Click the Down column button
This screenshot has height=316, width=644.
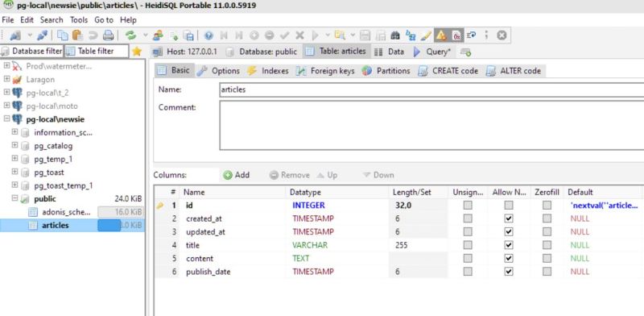pos(378,175)
